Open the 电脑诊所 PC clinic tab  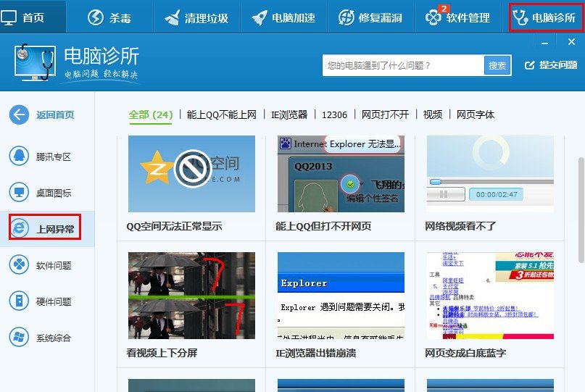(544, 17)
